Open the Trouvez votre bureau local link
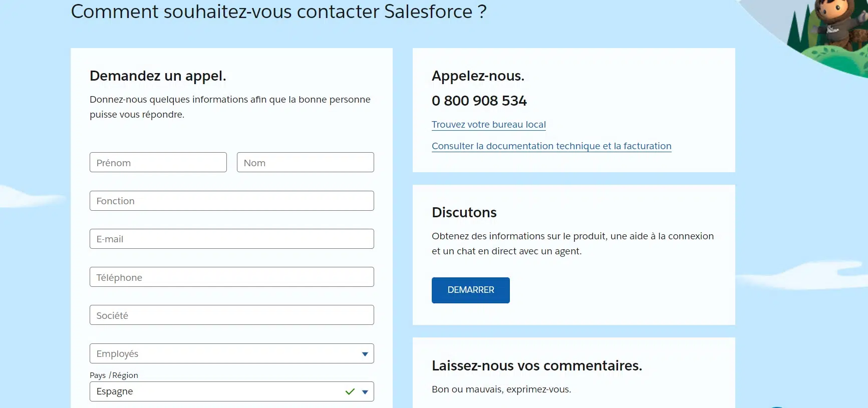The height and width of the screenshot is (408, 868). point(488,125)
